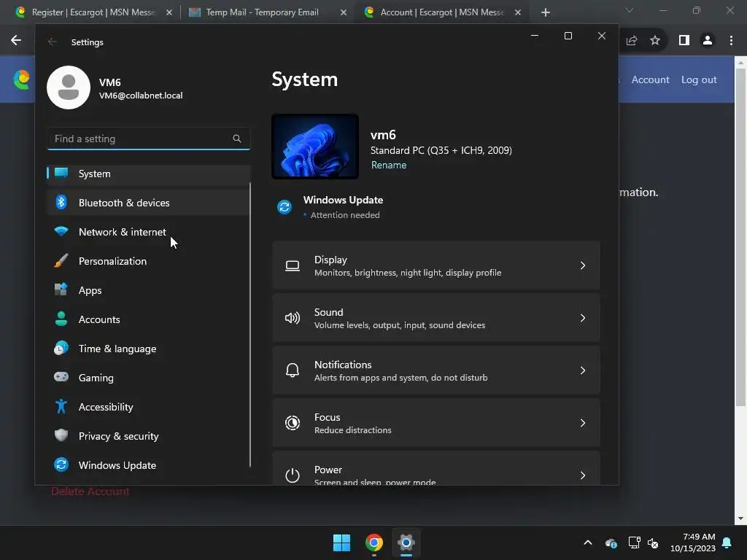
Task: Toggle Chrome side panel icon
Action: (684, 41)
